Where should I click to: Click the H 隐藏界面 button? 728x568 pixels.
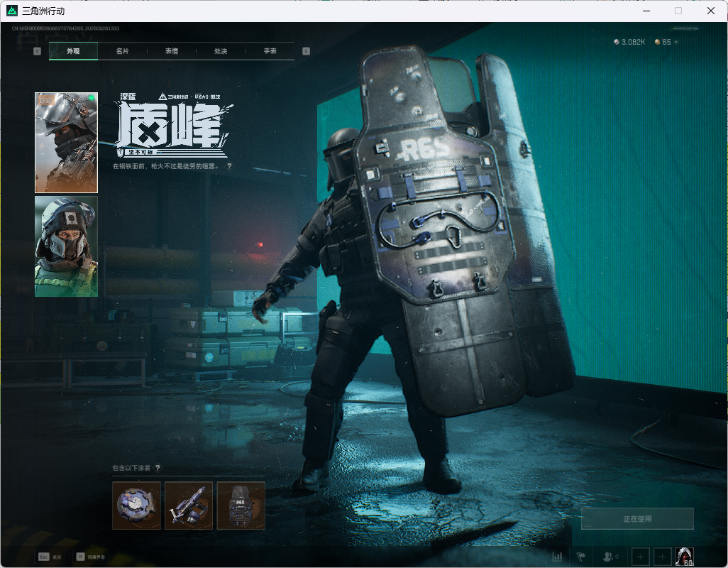point(91,557)
